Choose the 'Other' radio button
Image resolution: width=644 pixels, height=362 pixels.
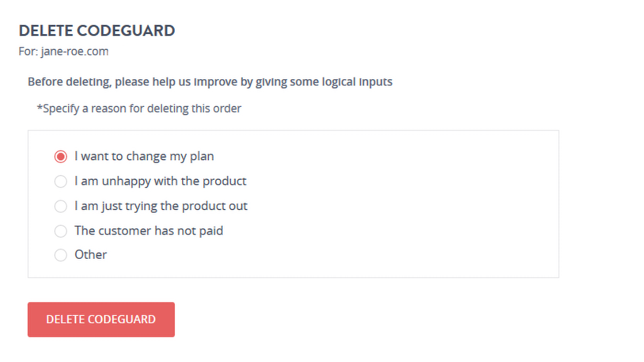click(61, 255)
